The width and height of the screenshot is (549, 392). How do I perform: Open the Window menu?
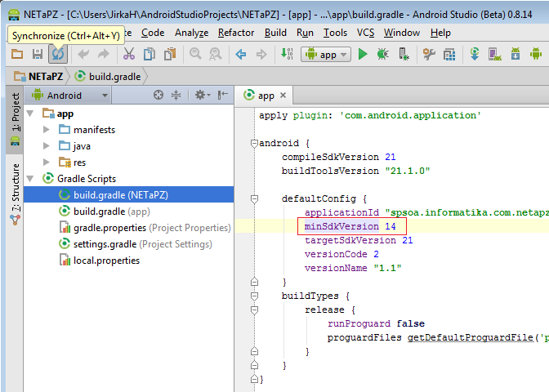coord(402,33)
